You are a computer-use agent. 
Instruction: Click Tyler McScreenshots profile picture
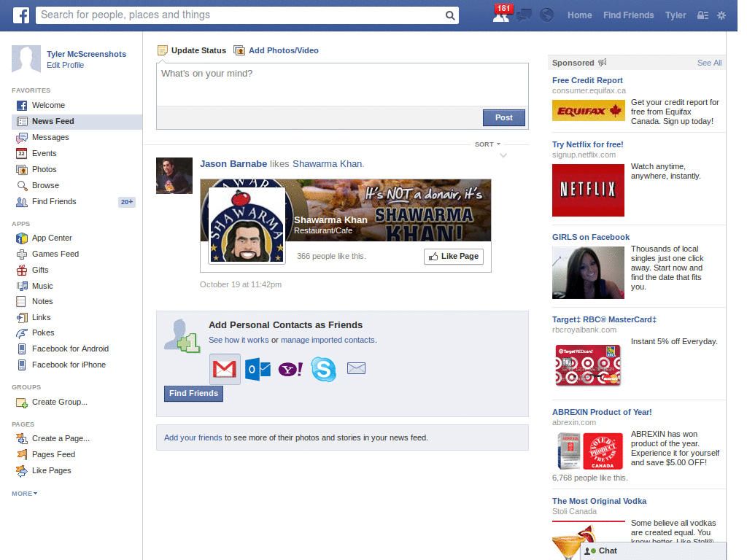[26, 60]
